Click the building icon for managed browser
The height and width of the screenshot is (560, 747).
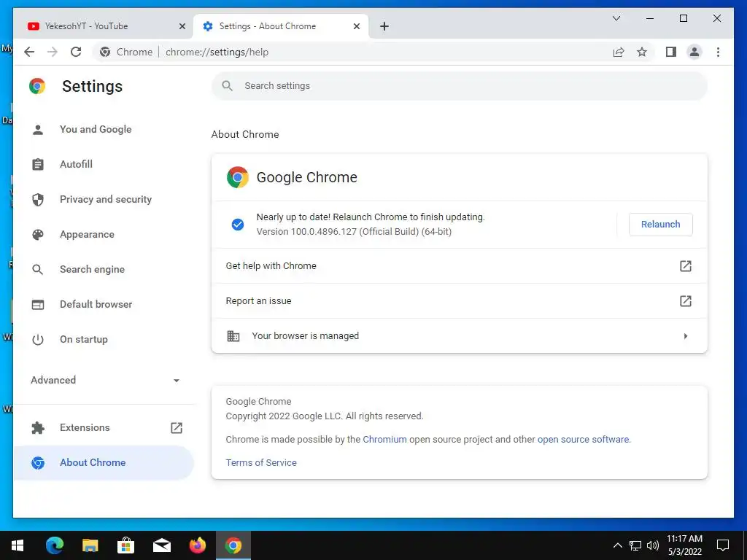[x=233, y=336]
